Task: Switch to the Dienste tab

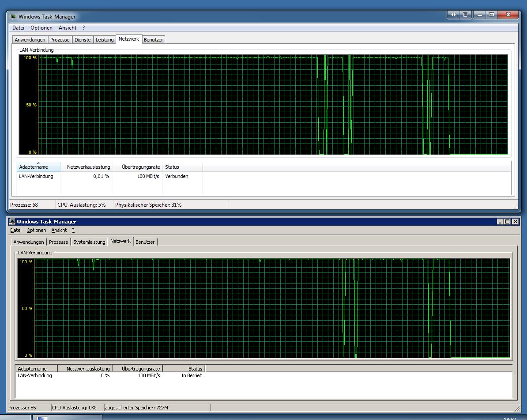Action: (83, 40)
